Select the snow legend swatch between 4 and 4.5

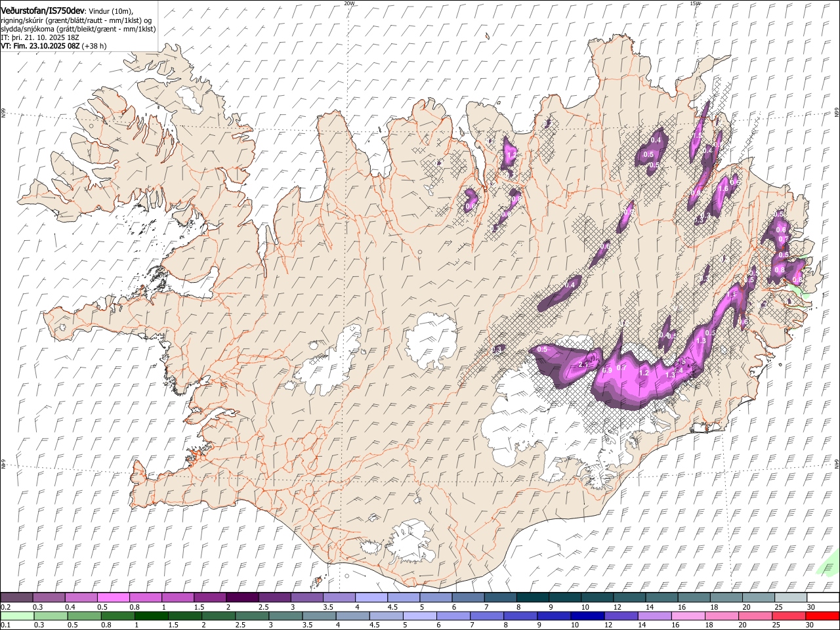coord(371,598)
